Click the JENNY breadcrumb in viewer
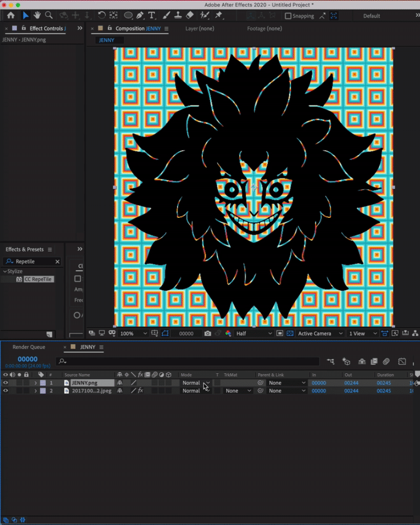Screen dimensions: 420x525 coord(107,40)
